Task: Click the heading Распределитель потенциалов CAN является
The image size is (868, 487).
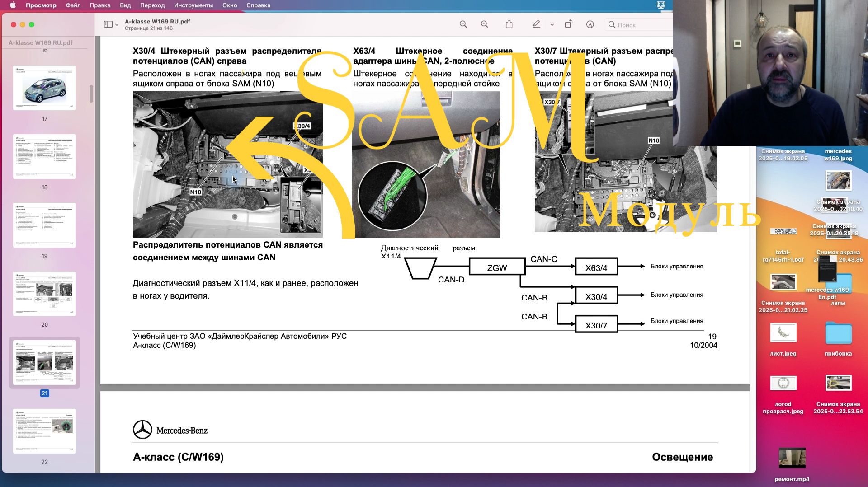Action: pyautogui.click(x=228, y=245)
